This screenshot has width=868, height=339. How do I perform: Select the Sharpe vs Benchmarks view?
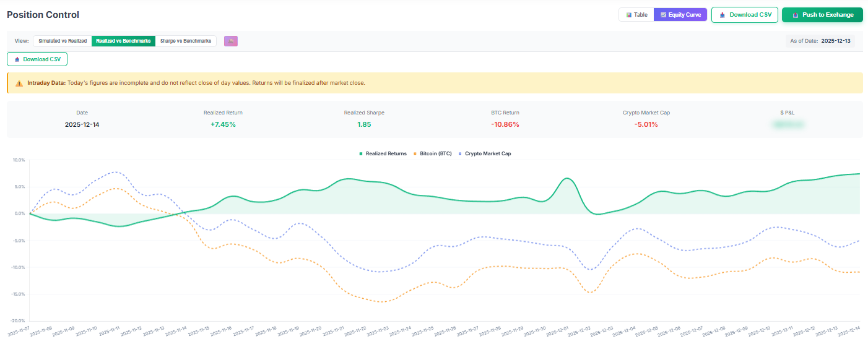pyautogui.click(x=186, y=41)
